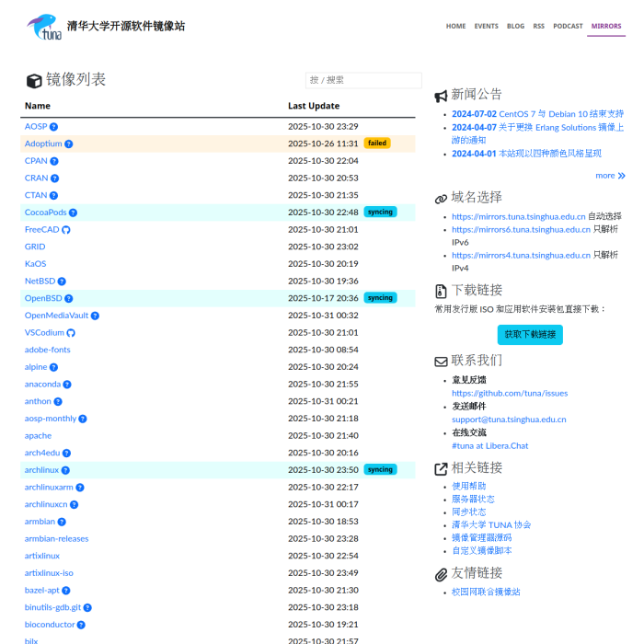The width and height of the screenshot is (644, 644).
Task: Open the help icon next to armbian
Action: pyautogui.click(x=62, y=522)
